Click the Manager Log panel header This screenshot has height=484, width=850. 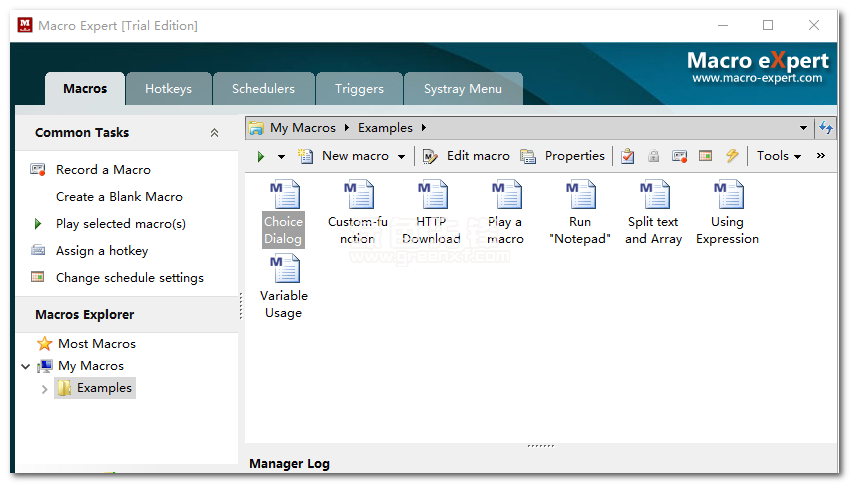pyautogui.click(x=289, y=464)
